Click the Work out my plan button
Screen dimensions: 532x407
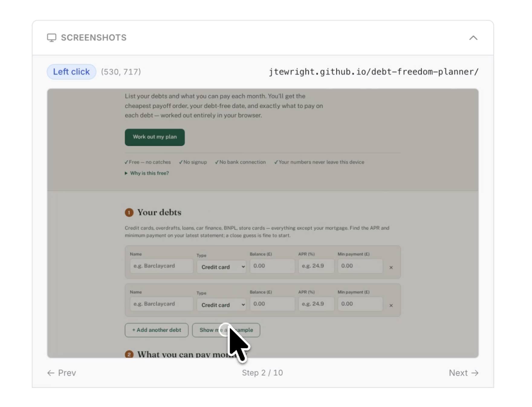tap(154, 137)
